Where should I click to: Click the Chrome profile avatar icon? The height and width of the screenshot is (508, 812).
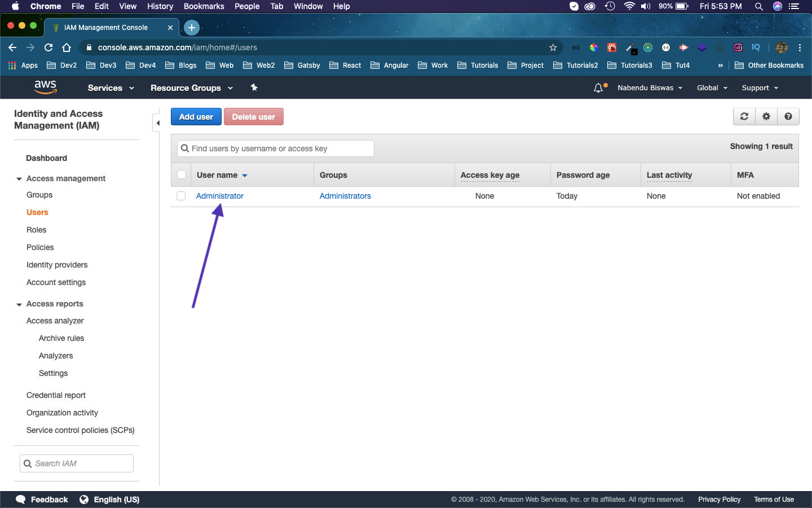(782, 47)
